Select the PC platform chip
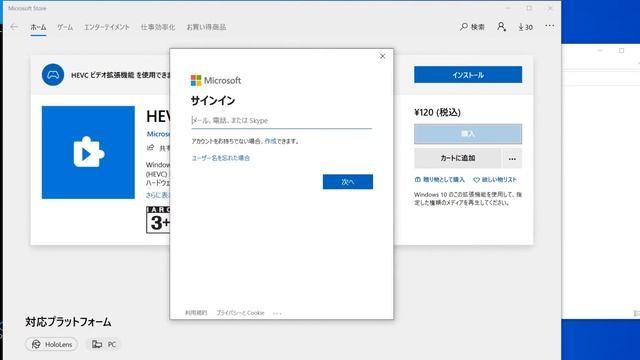 click(104, 344)
